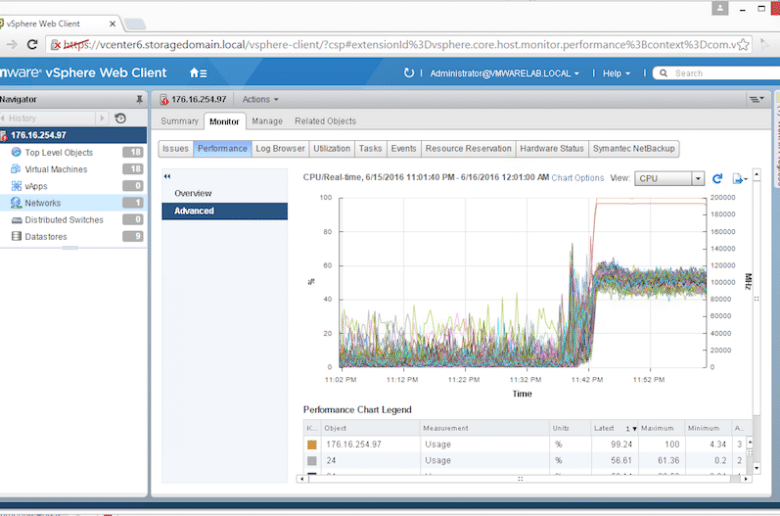Open the Issues sub-tab

(x=176, y=149)
